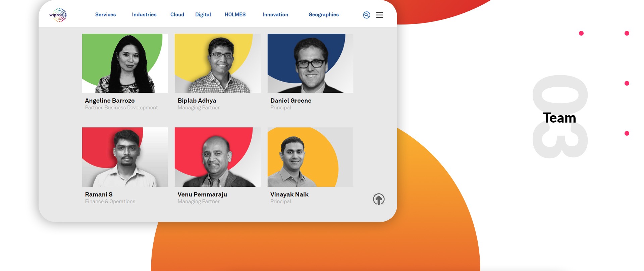Open the Geographies menu item
This screenshot has height=271, width=644.
coord(324,15)
